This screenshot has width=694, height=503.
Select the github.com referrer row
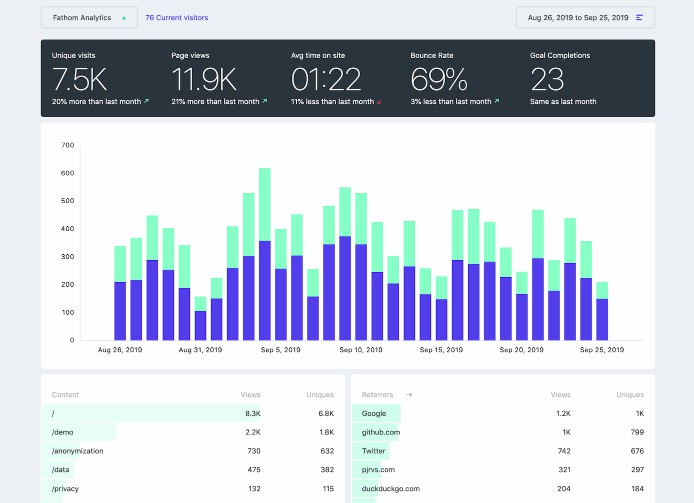point(381,432)
